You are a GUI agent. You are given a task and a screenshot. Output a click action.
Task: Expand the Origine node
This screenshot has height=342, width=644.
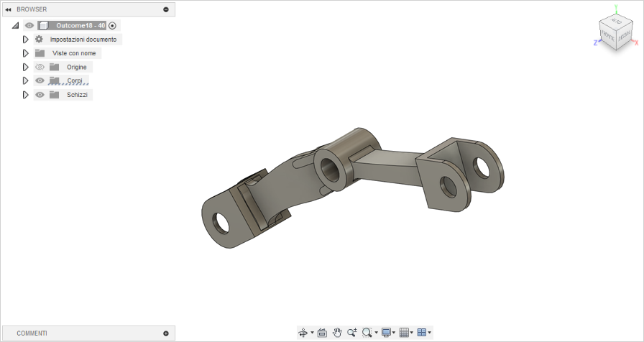coord(25,67)
